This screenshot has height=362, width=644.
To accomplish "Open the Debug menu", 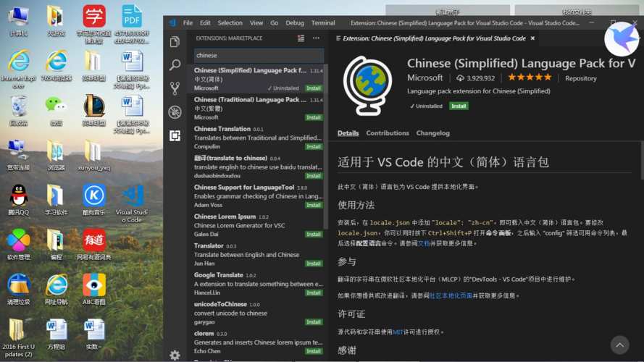I will 295,23.
